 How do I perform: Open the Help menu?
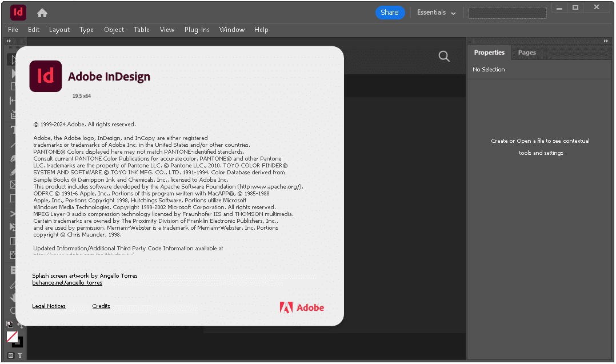(x=261, y=30)
